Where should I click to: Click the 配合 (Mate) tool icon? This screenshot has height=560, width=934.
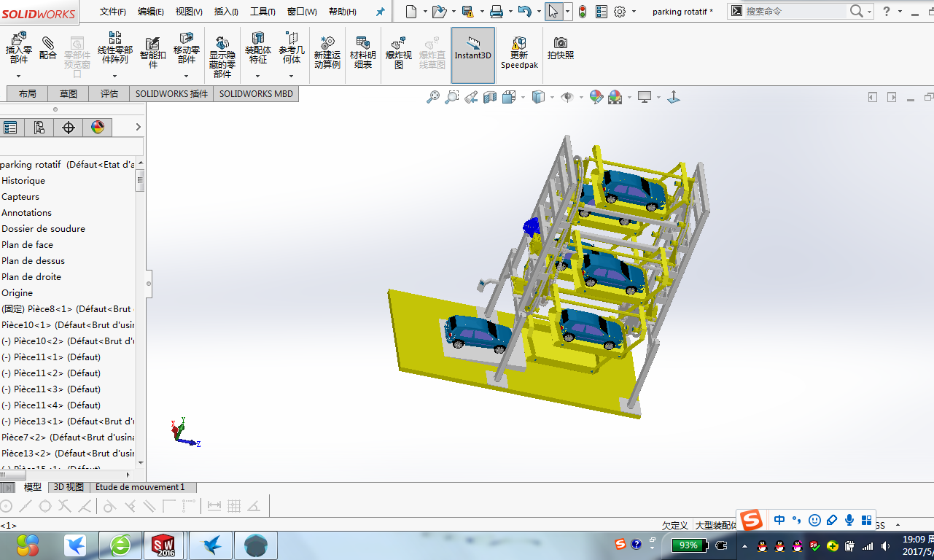click(x=48, y=48)
